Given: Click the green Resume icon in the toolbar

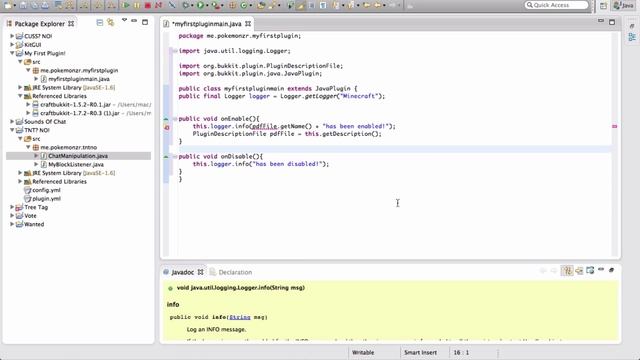Looking at the screenshot, I should pos(126,5).
